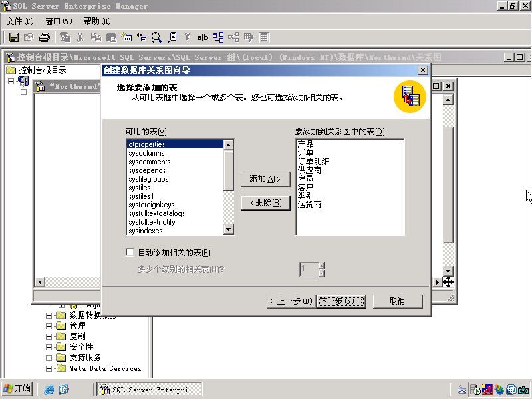Screen dimensions: 532x399
Task: Click the Zoom magnifier icon in the toolbar
Action: 156,37
